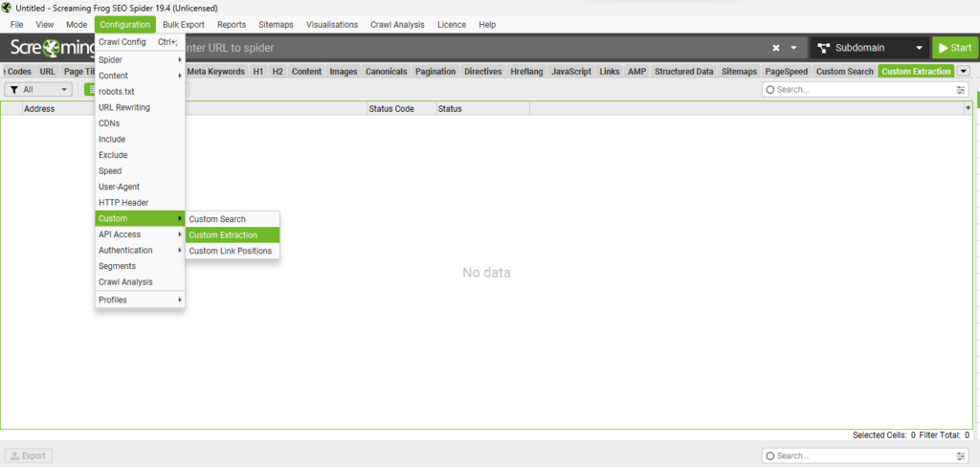The height and width of the screenshot is (467, 980).
Task: Add a column with the plus icon
Action: pos(969,108)
